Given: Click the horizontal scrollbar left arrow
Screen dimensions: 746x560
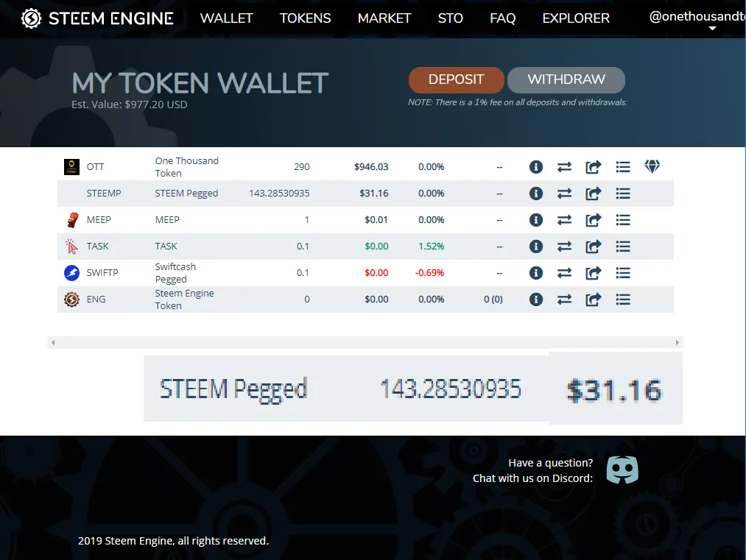Looking at the screenshot, I should (x=53, y=342).
